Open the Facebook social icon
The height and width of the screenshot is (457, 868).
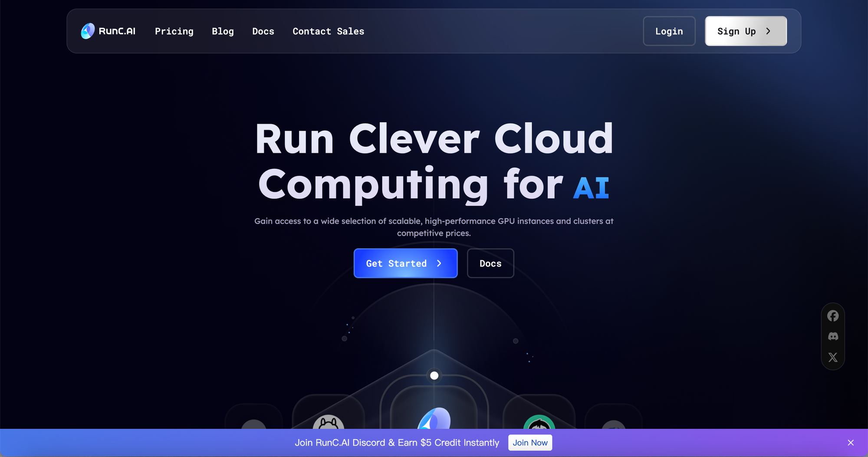pyautogui.click(x=833, y=316)
